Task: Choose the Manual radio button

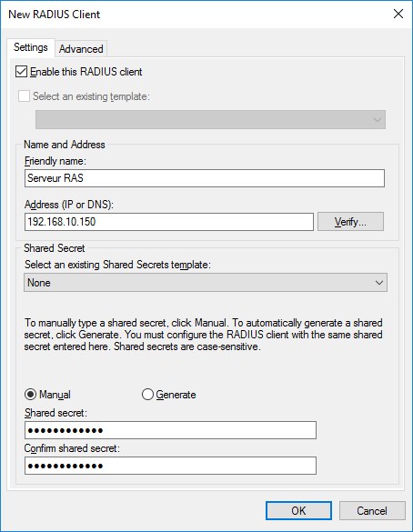Action: coord(30,395)
